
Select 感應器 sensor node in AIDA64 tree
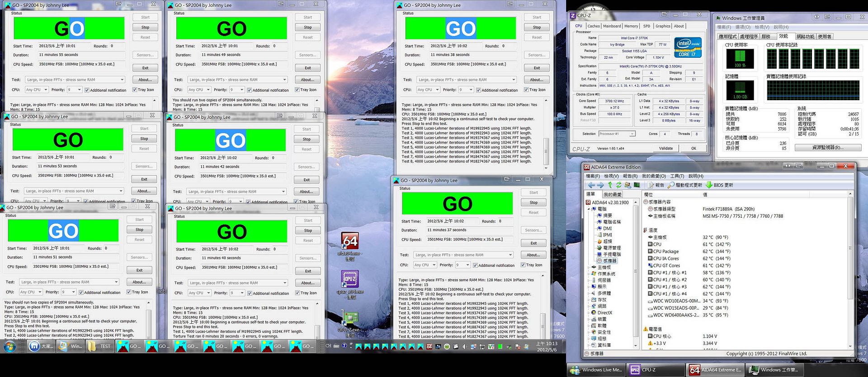point(607,261)
